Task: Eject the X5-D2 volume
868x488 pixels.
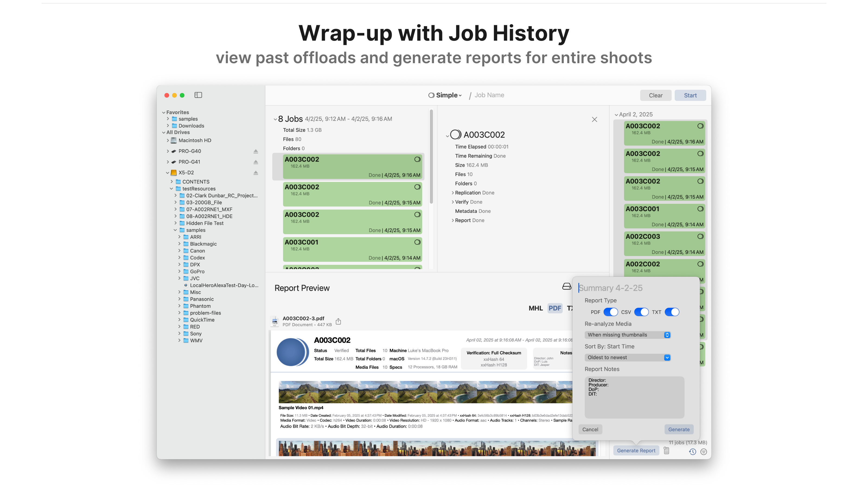Action: pyautogui.click(x=256, y=173)
